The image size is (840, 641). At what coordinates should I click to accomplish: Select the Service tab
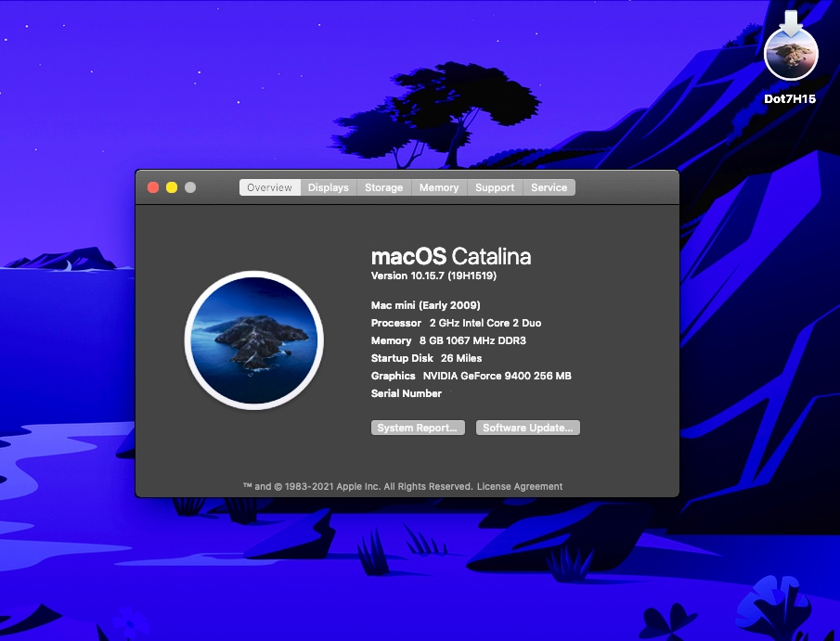pos(549,187)
